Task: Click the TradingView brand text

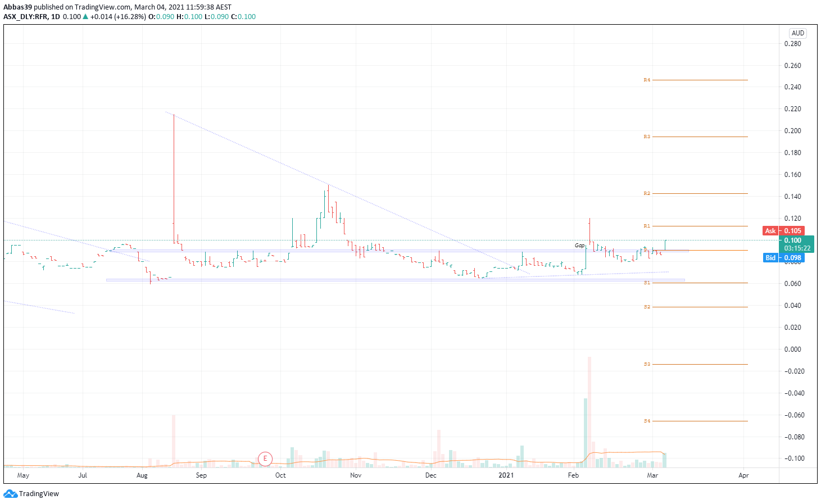Action: click(x=39, y=494)
